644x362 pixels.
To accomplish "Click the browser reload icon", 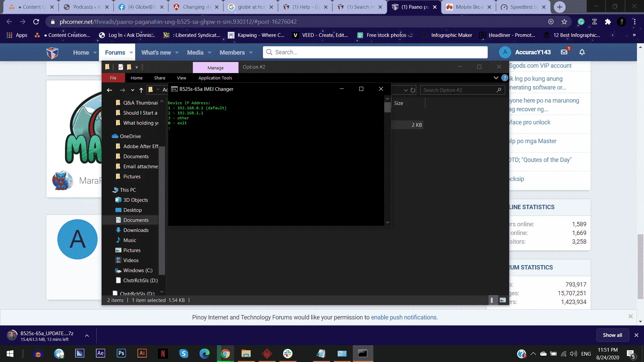I will pyautogui.click(x=36, y=22).
